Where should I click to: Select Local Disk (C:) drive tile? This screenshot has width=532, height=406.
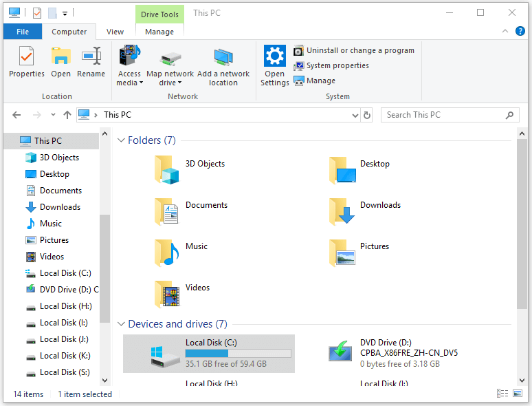[x=209, y=354]
